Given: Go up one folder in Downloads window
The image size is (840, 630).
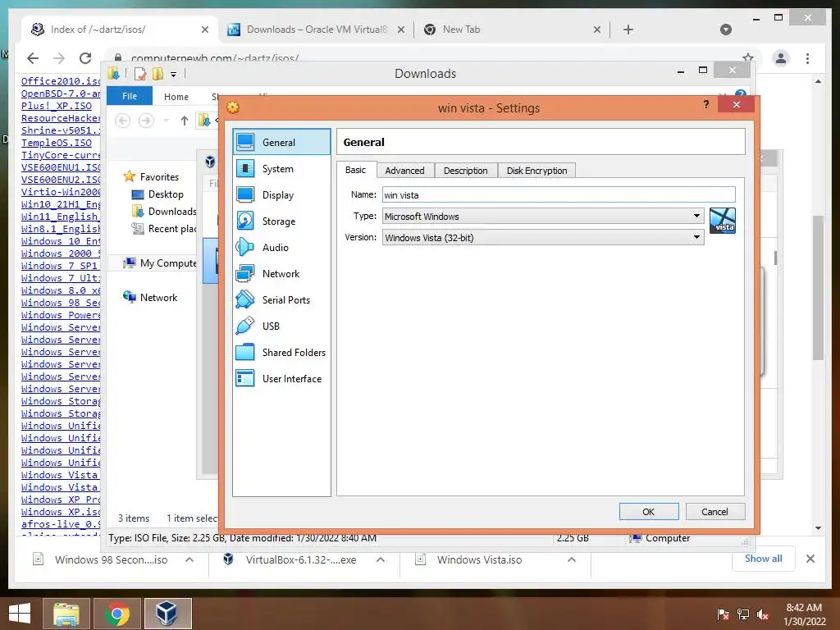Looking at the screenshot, I should tap(185, 121).
